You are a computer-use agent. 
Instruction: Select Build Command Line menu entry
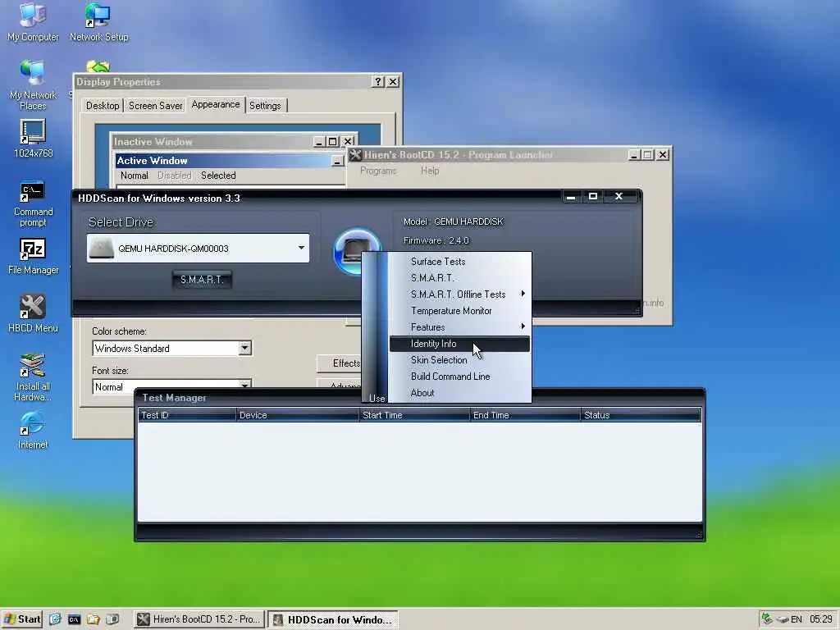[459, 376]
